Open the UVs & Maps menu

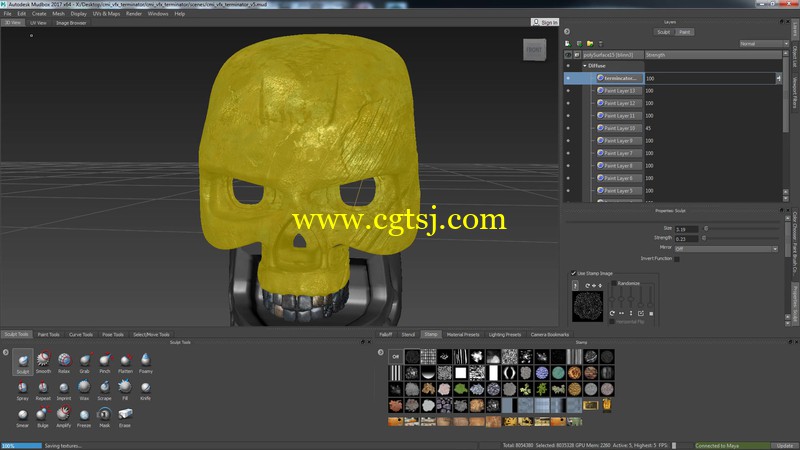point(106,14)
